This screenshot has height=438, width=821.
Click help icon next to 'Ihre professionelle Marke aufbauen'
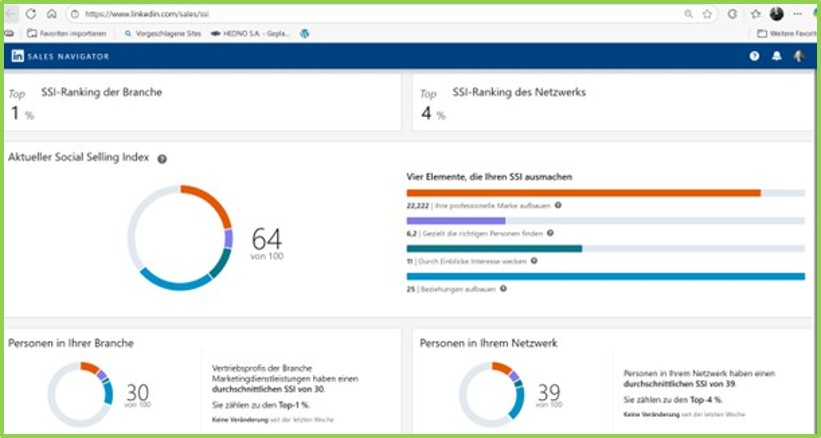[x=558, y=205]
